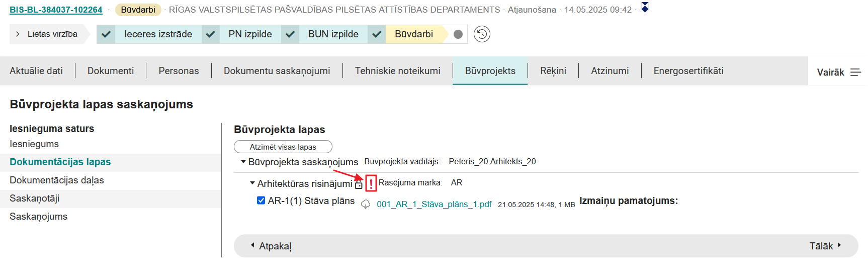868x263 pixels.
Task: Click the Iesnieguma saturs heading
Action: coord(52,128)
